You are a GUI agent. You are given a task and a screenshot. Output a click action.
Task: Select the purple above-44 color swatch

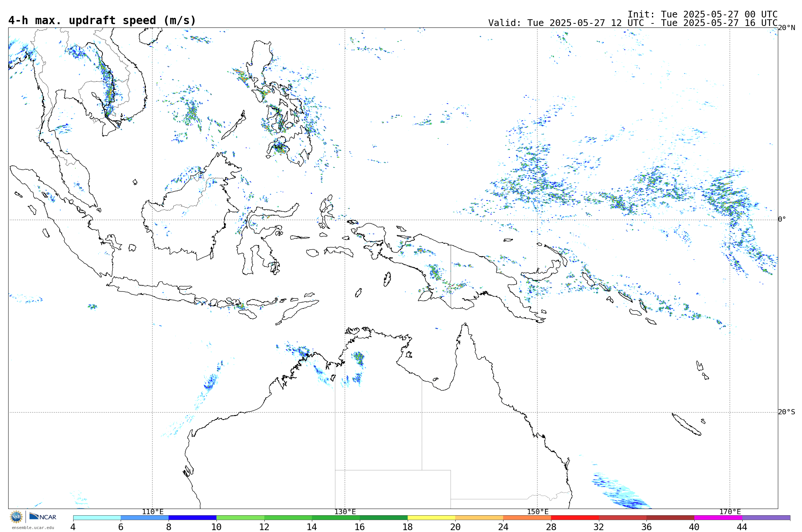pos(766,518)
